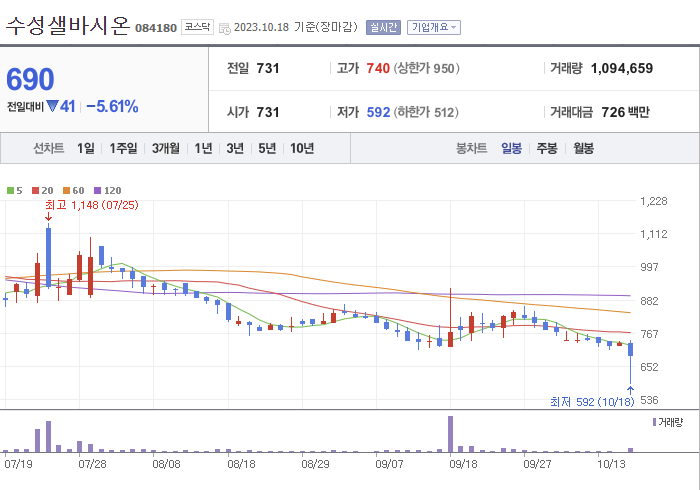The height and width of the screenshot is (490, 700).
Task: Click the stock code 084180
Action: (x=156, y=28)
